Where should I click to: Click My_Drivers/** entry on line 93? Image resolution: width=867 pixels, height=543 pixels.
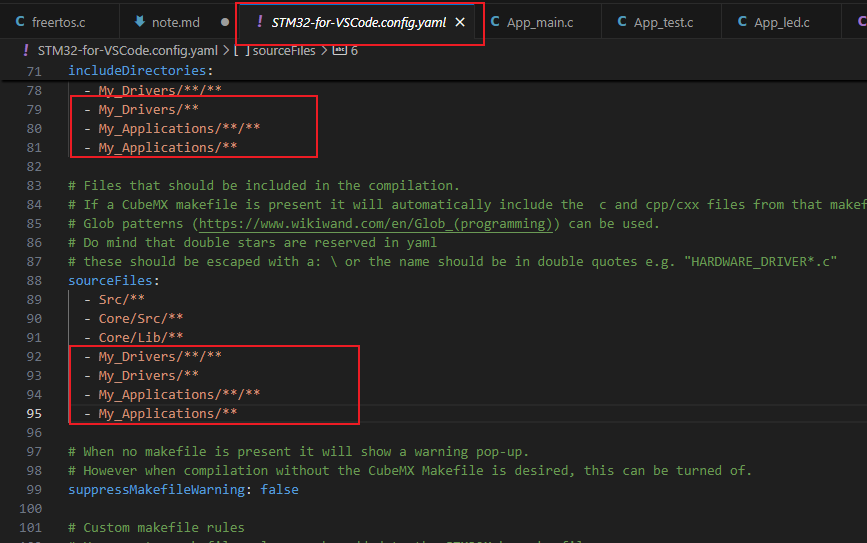[148, 375]
